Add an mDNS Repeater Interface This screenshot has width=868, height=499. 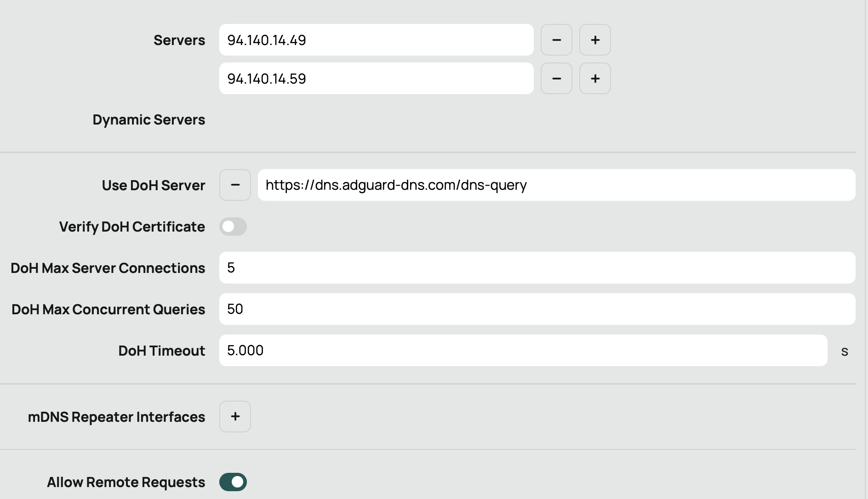(235, 417)
